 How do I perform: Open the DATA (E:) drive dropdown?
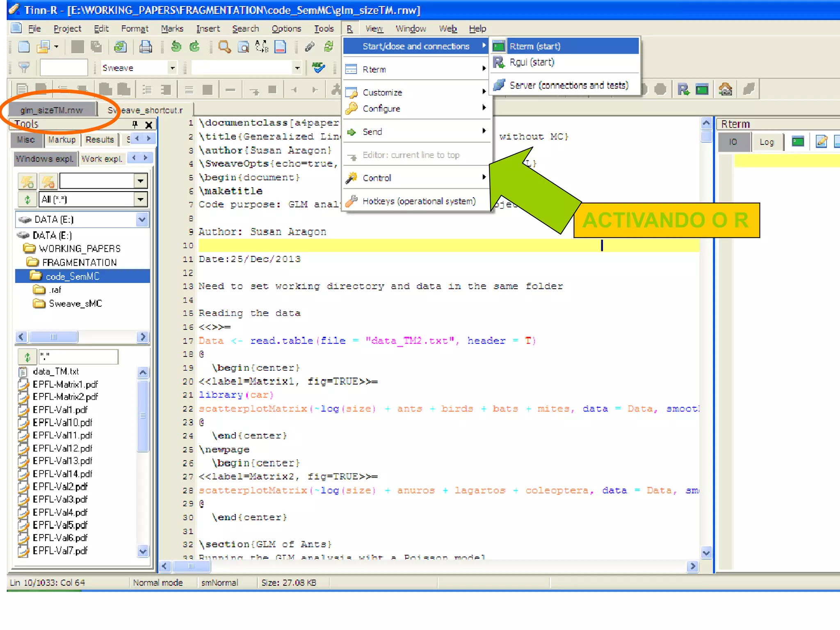point(142,219)
